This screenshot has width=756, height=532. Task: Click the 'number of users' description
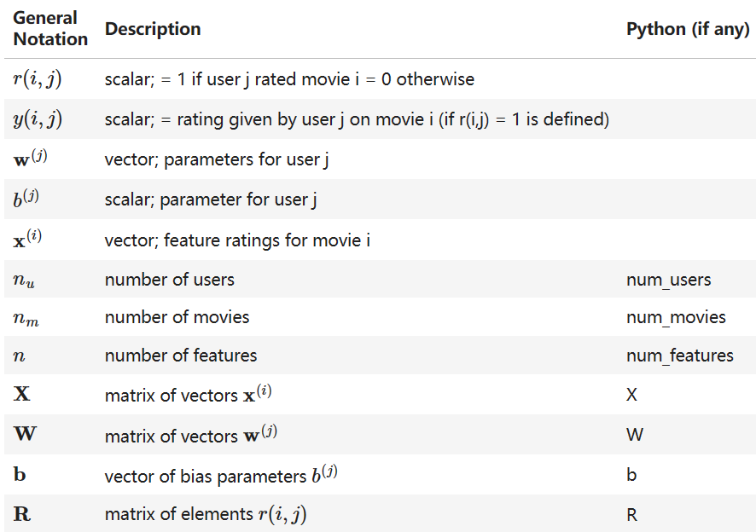(x=169, y=280)
